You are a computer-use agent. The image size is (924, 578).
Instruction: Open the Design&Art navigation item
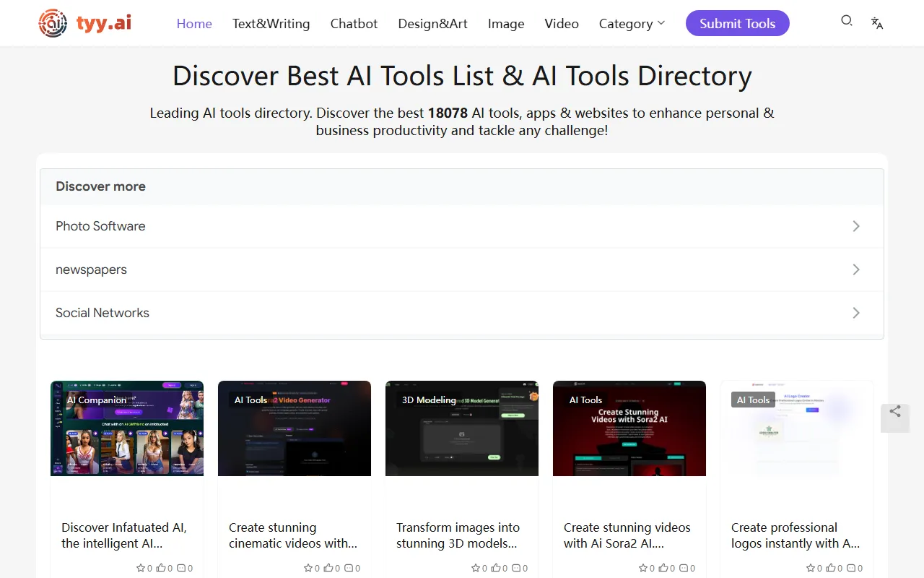(x=432, y=24)
